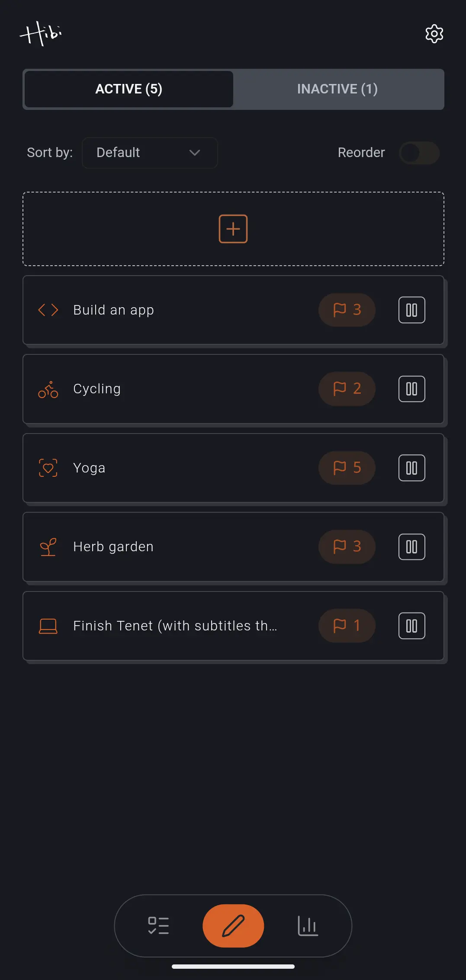Viewport: 466px width, 980px height.
Task: Click the Finish Tenet flag badge
Action: [347, 626]
